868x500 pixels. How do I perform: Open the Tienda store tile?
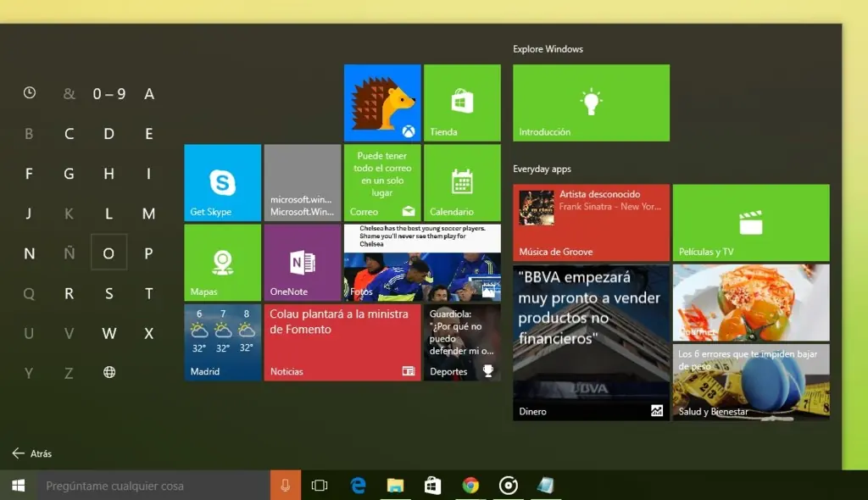click(x=461, y=103)
